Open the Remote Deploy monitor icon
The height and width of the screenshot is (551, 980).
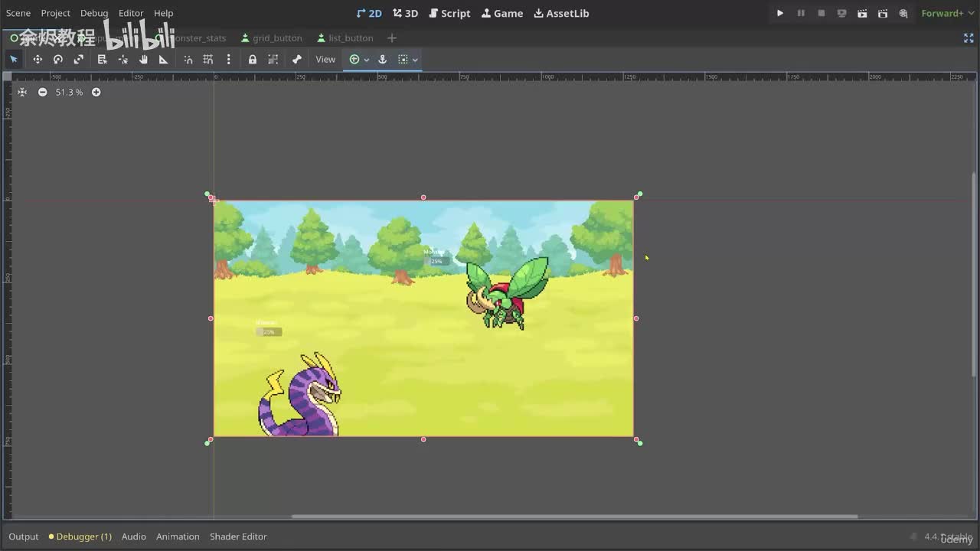(842, 13)
